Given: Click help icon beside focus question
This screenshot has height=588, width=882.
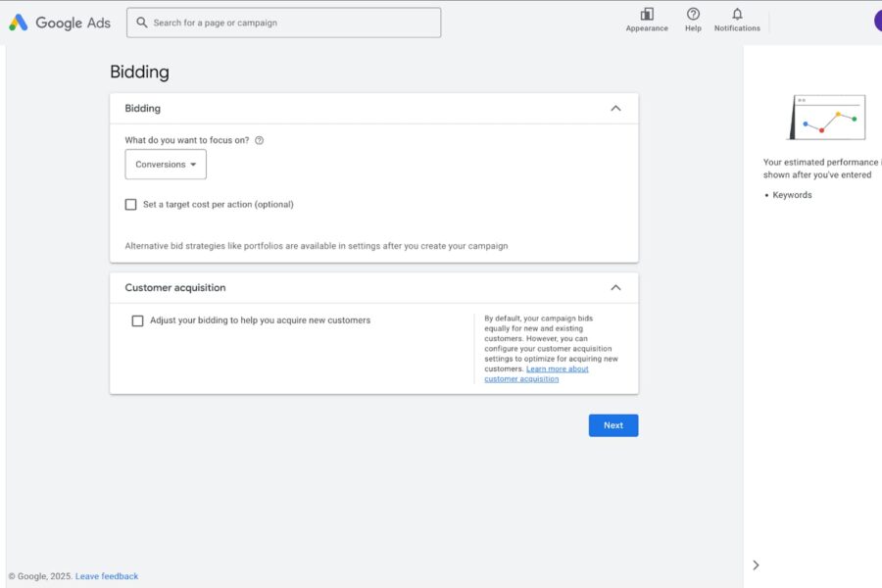Looking at the screenshot, I should point(260,140).
